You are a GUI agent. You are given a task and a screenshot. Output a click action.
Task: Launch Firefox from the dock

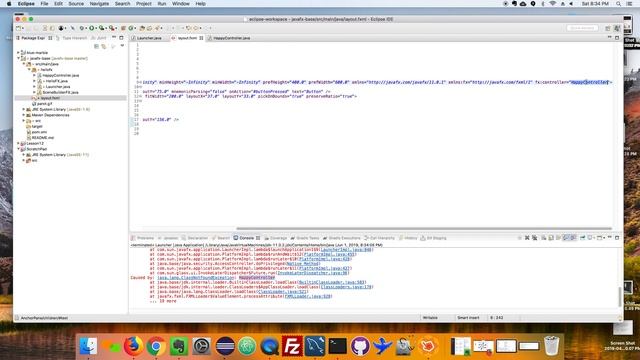(133, 346)
